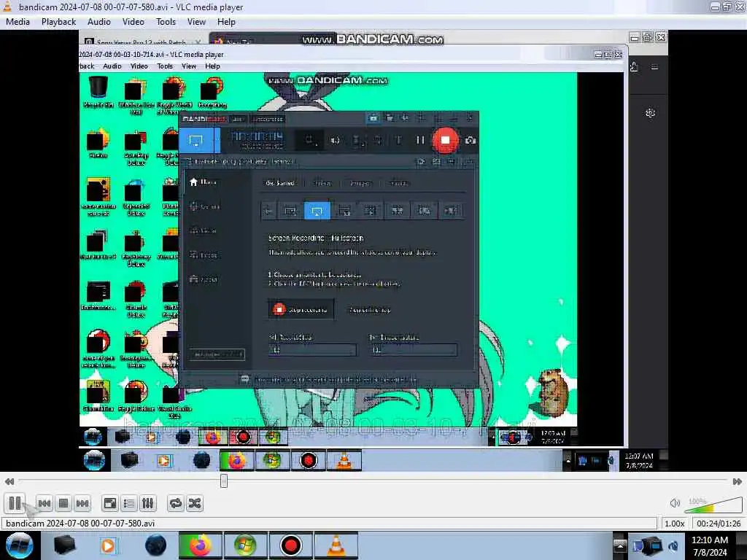Open the Help menu in outer VLC
747x560 pixels.
point(226,22)
